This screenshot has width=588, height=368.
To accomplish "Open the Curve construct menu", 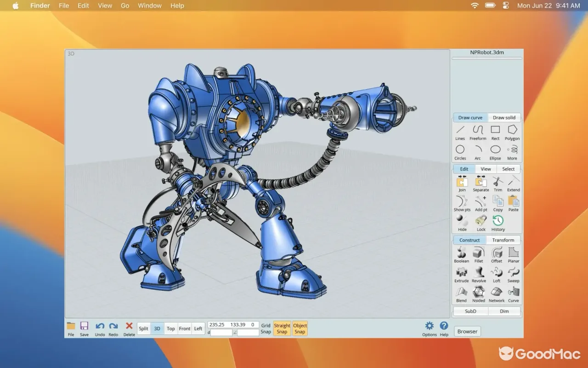I will pyautogui.click(x=514, y=294).
